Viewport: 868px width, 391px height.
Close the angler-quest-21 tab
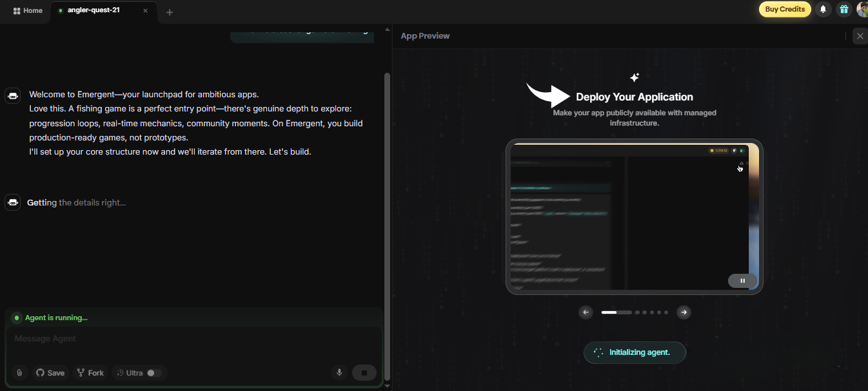146,11
